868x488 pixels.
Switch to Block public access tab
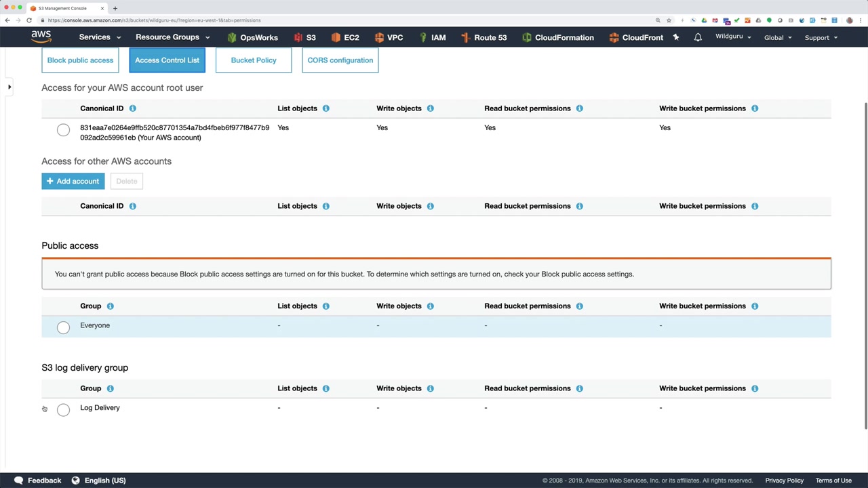[x=80, y=60]
